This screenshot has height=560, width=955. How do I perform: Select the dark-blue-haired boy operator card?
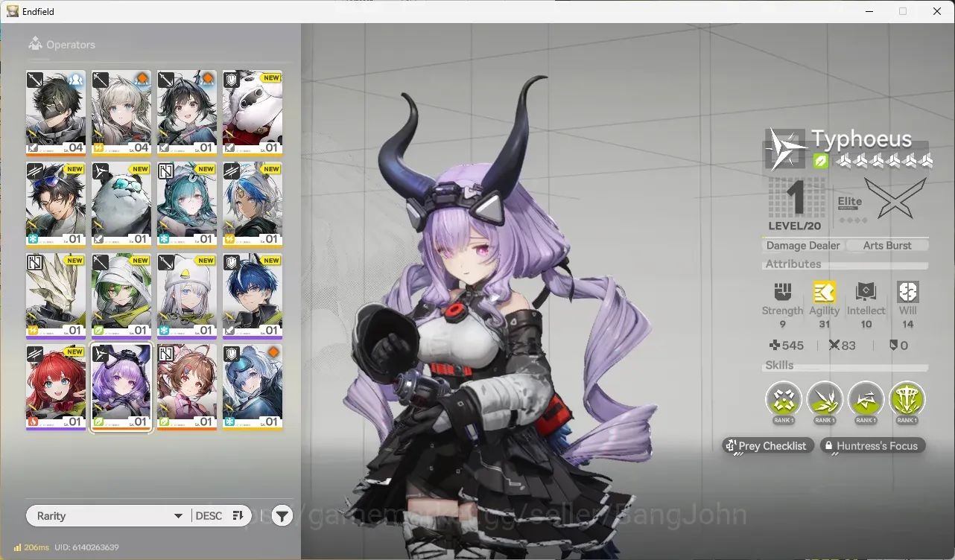click(x=253, y=296)
